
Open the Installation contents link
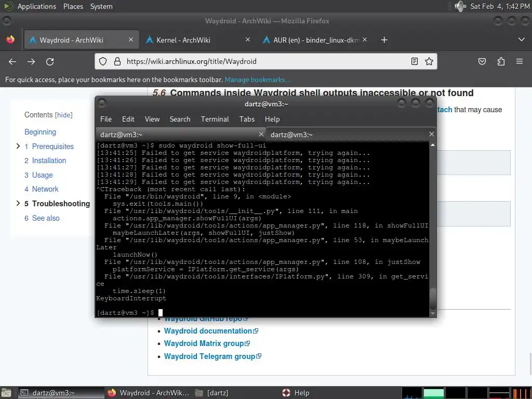click(45, 161)
